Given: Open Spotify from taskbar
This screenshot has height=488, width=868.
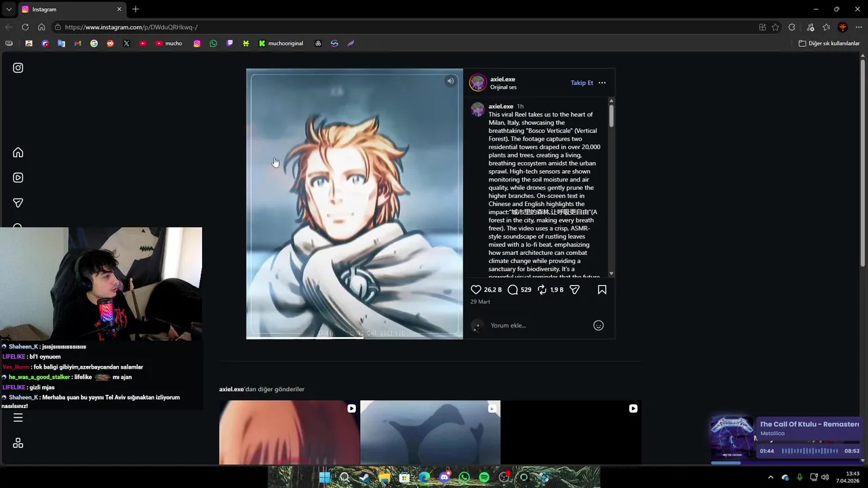Looking at the screenshot, I should click(x=484, y=477).
